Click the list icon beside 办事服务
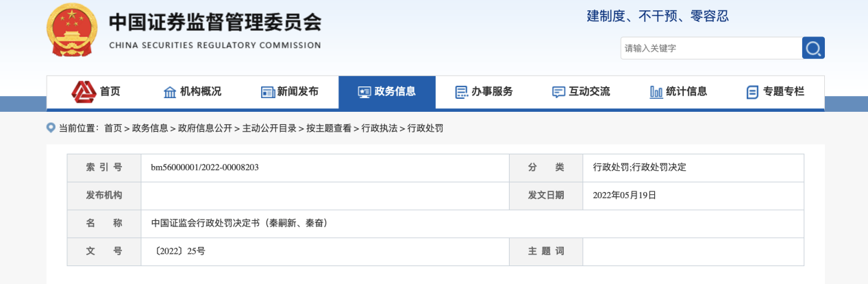The height and width of the screenshot is (284, 868). click(x=462, y=92)
